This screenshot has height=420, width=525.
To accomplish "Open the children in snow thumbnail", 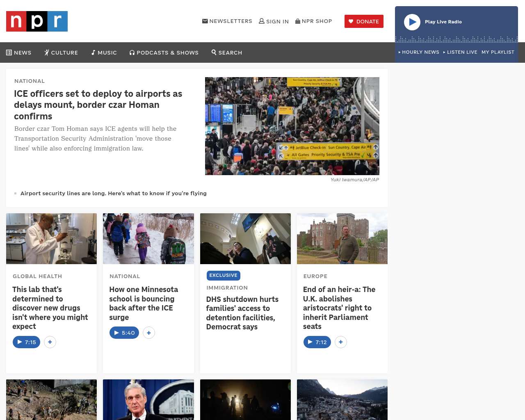I will click(148, 239).
